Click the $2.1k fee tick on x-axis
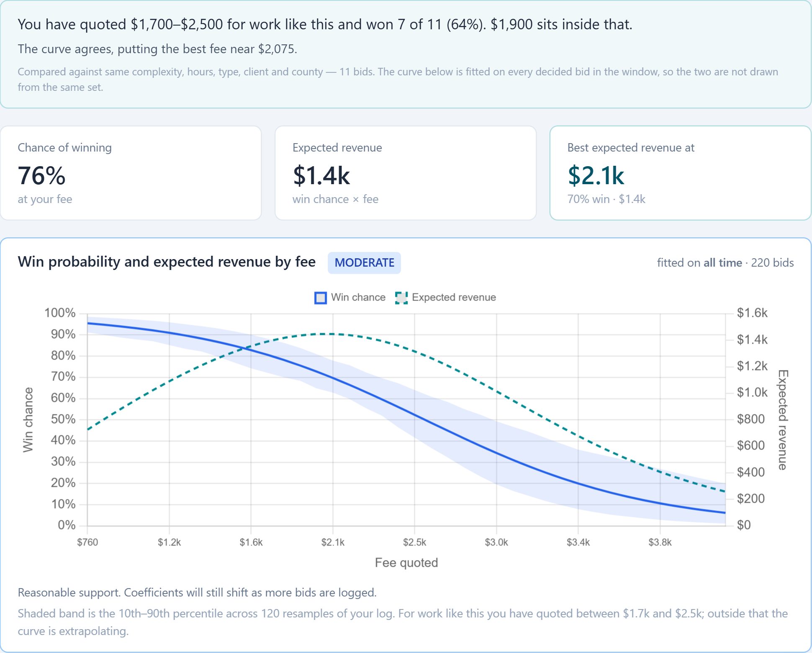This screenshot has height=653, width=812. (333, 542)
